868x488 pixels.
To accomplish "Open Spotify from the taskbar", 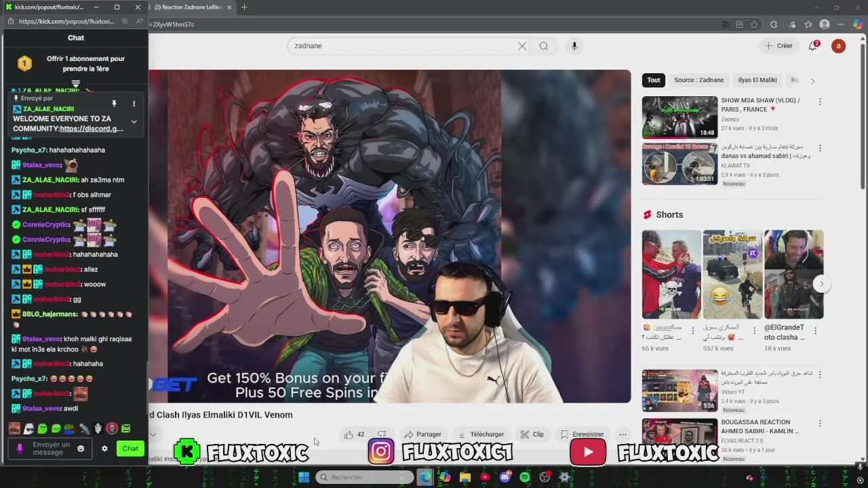I will [525, 477].
